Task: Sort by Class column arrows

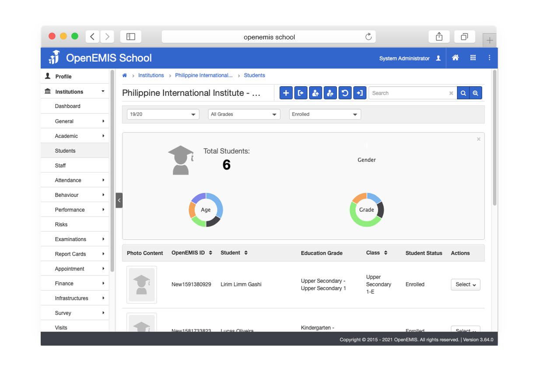Action: point(386,253)
